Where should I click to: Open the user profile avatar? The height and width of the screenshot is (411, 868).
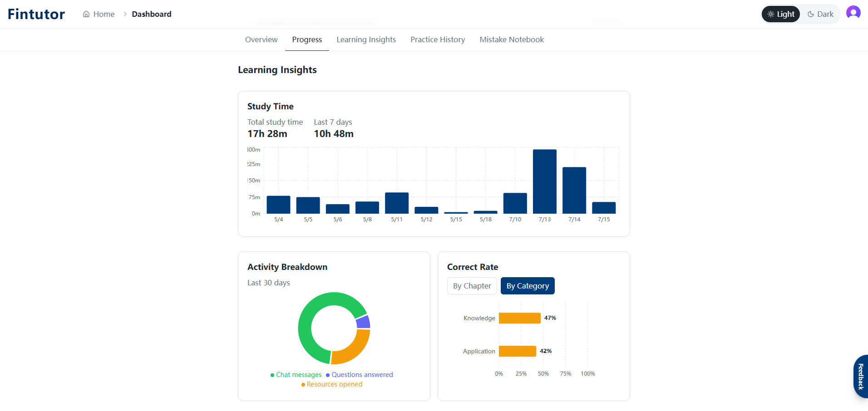click(x=853, y=13)
